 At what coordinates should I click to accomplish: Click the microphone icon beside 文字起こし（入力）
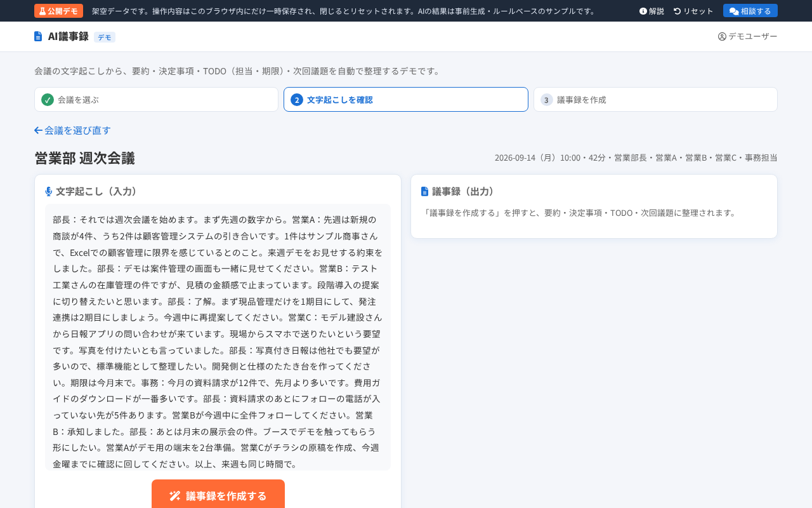click(49, 191)
